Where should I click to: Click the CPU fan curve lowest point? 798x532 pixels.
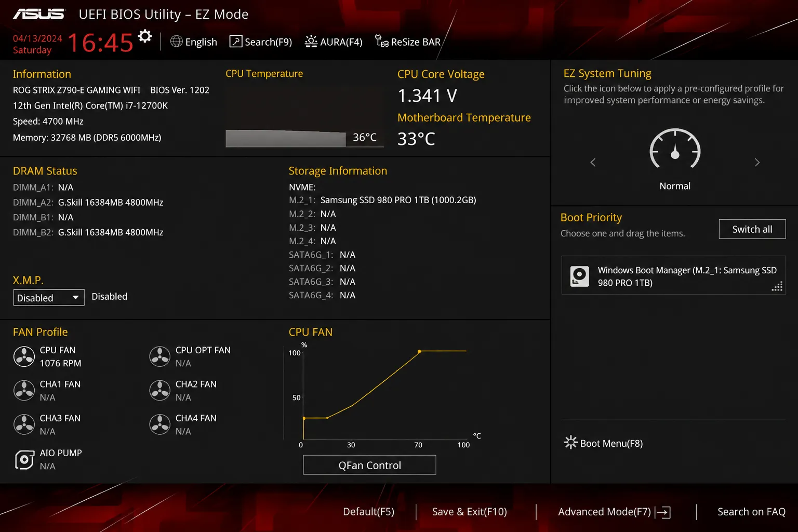point(304,418)
